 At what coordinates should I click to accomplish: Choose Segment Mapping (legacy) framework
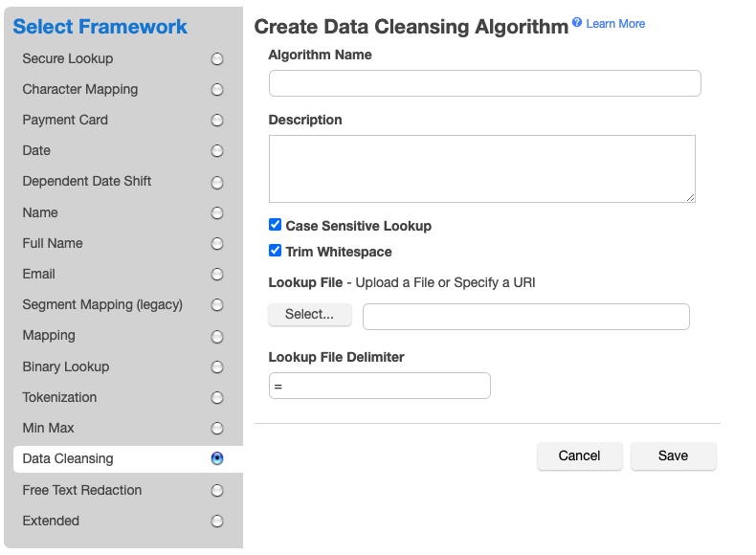click(217, 305)
